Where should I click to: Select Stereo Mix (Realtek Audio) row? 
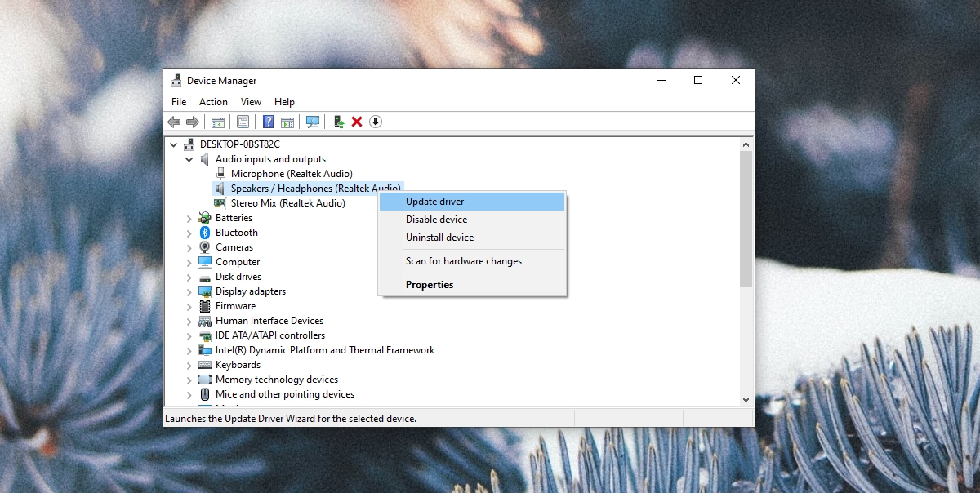pyautogui.click(x=287, y=203)
